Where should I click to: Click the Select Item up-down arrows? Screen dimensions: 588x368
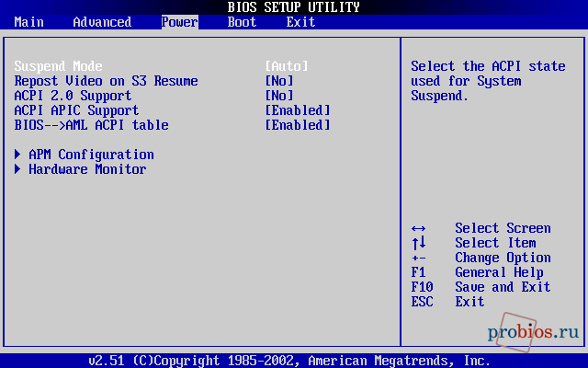[419, 243]
